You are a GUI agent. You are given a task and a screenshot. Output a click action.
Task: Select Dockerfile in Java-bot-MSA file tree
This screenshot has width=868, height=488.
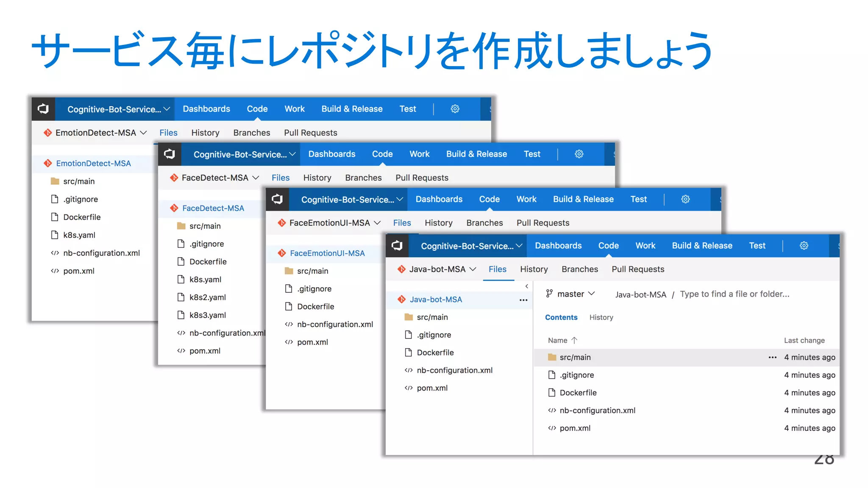coord(435,352)
